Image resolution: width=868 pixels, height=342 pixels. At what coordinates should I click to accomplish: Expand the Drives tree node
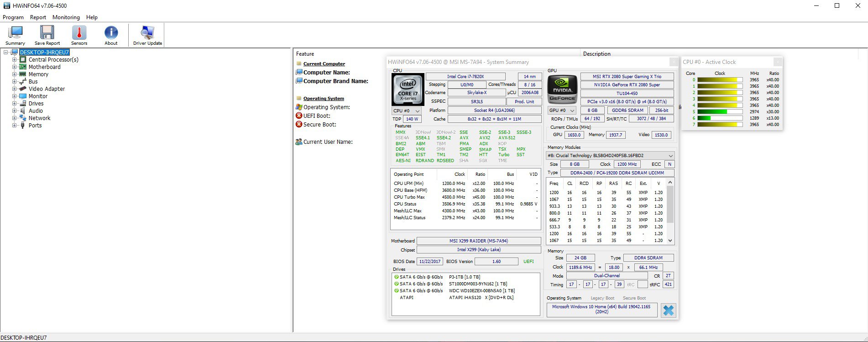(14, 104)
